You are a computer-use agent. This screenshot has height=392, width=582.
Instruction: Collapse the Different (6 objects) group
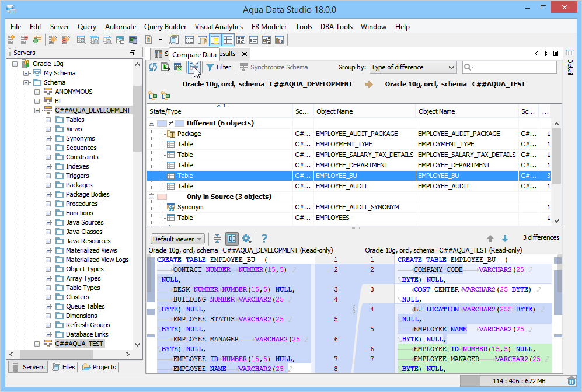pos(151,123)
